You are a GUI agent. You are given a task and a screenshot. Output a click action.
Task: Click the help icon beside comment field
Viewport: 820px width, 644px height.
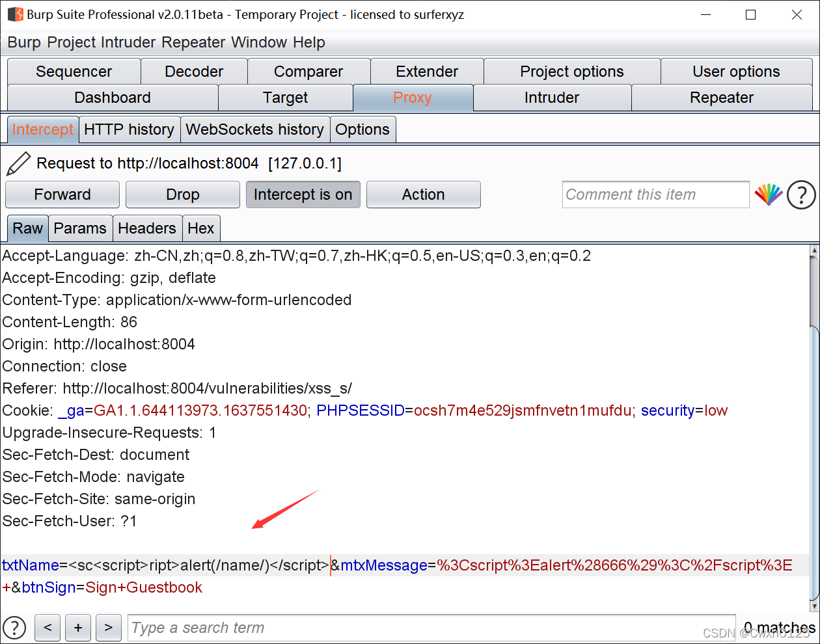801,195
